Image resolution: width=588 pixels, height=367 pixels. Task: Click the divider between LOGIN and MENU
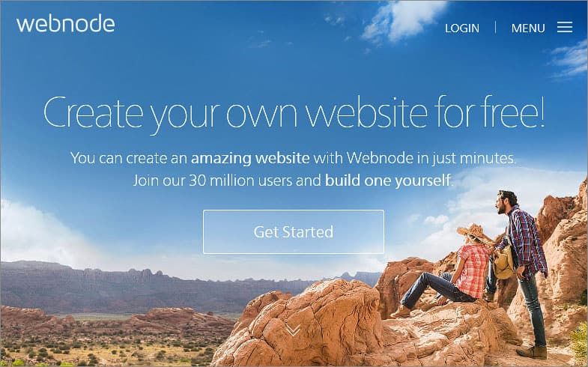(495, 28)
